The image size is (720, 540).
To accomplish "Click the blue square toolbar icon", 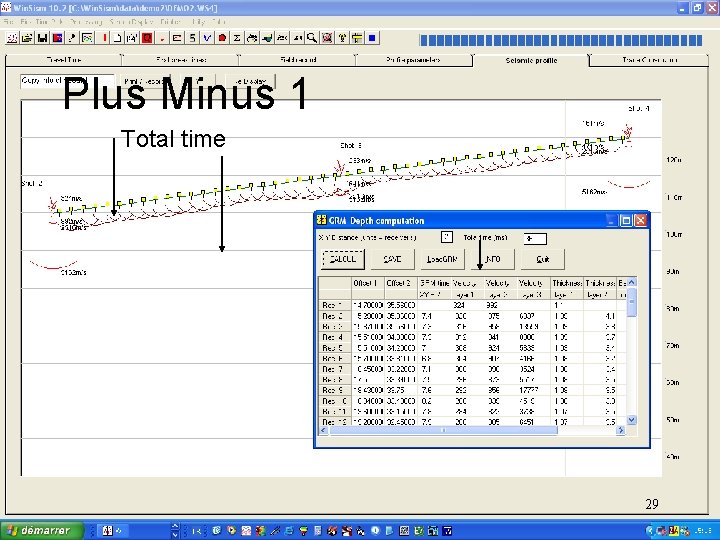I will pos(372,38).
